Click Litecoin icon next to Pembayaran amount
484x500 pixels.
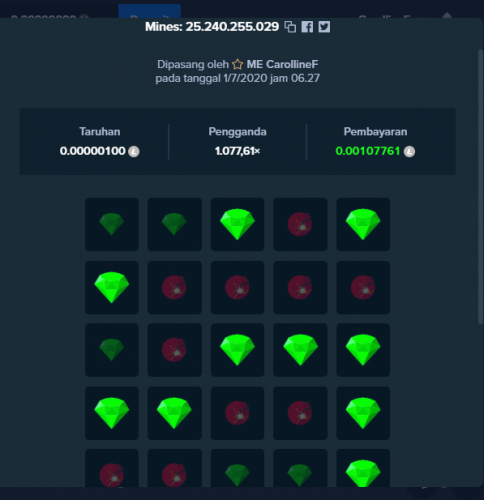point(409,152)
